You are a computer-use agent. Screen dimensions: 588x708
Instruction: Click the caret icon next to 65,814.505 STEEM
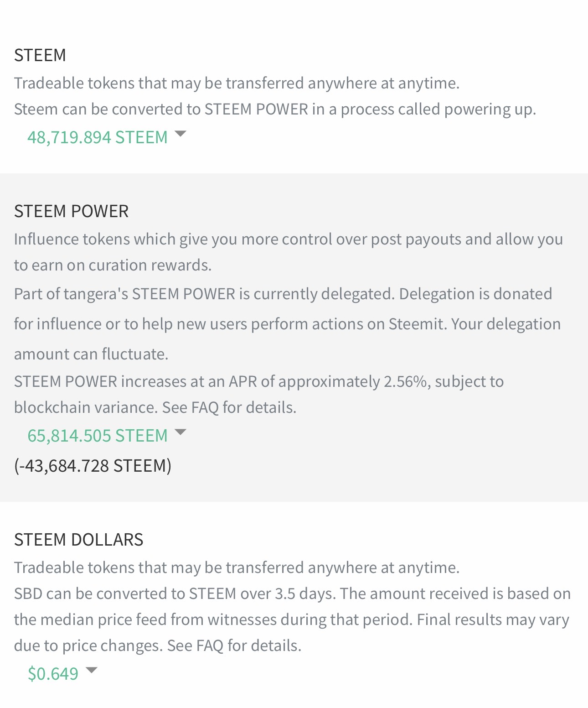tap(181, 432)
